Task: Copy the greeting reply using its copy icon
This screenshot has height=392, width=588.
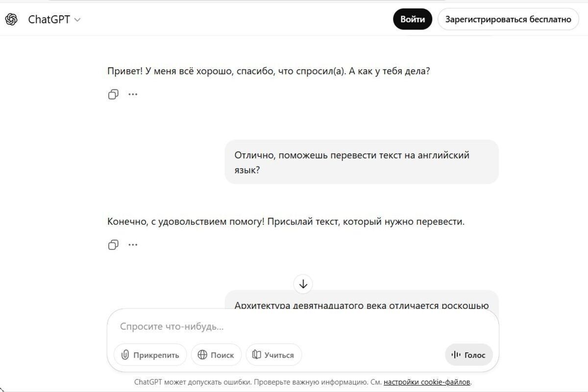Action: 113,94
